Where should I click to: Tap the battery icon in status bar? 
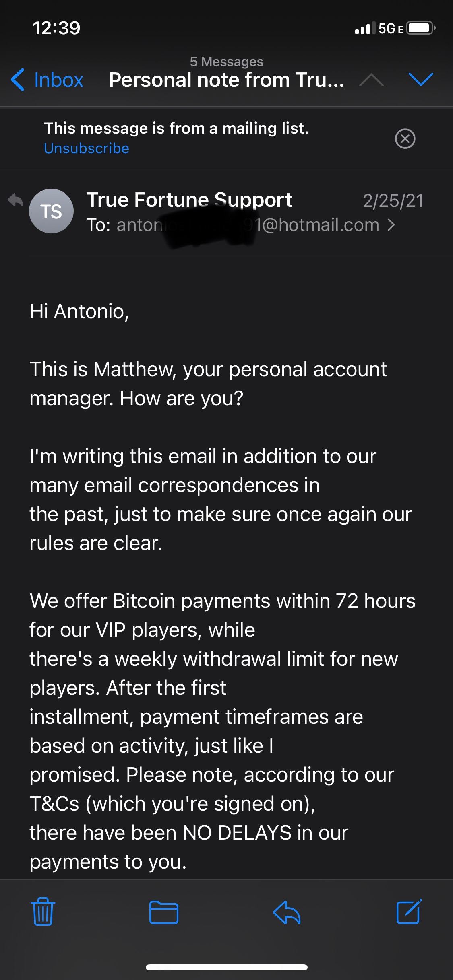tap(420, 28)
